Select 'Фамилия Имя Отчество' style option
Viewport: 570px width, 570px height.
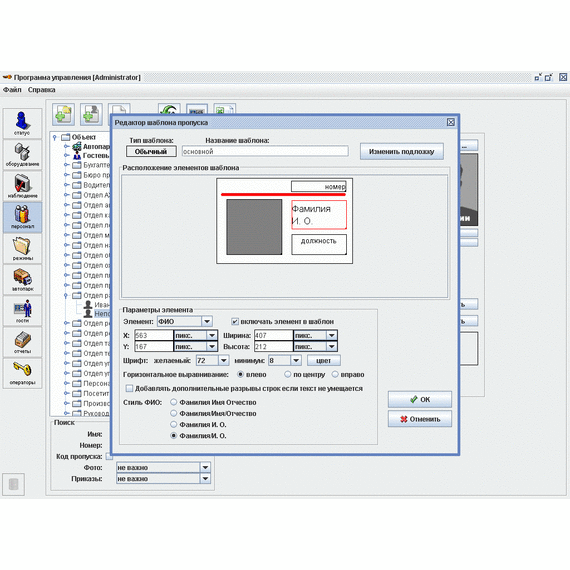(174, 402)
